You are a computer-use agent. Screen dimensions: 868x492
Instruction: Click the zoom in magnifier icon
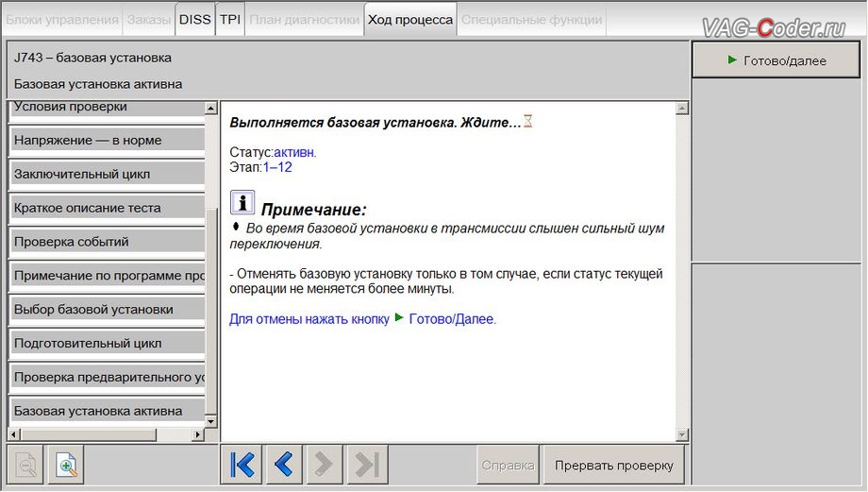66,465
